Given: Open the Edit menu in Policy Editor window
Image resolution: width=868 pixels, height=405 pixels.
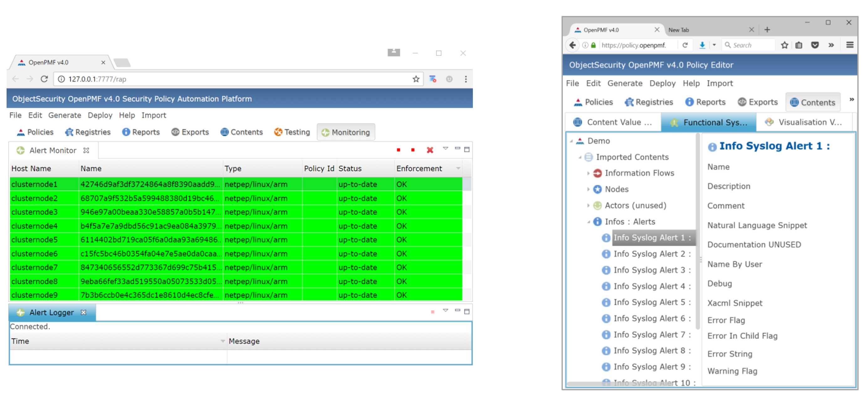Looking at the screenshot, I should click(x=593, y=83).
